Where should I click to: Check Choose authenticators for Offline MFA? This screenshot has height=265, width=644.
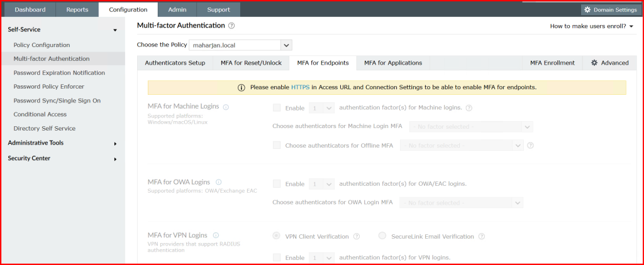(x=277, y=145)
